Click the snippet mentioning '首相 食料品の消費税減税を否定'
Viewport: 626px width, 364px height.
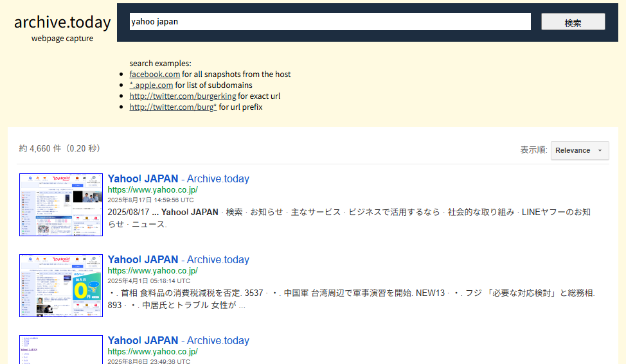(352, 299)
